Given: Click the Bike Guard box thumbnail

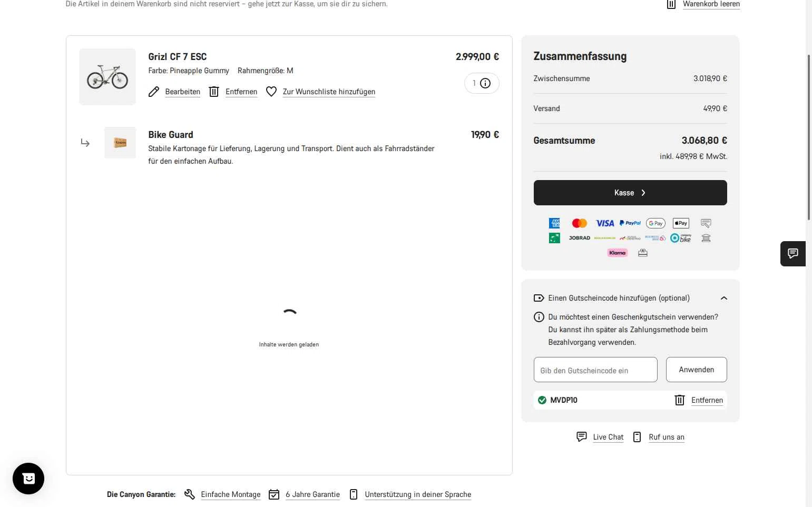Looking at the screenshot, I should (x=120, y=143).
